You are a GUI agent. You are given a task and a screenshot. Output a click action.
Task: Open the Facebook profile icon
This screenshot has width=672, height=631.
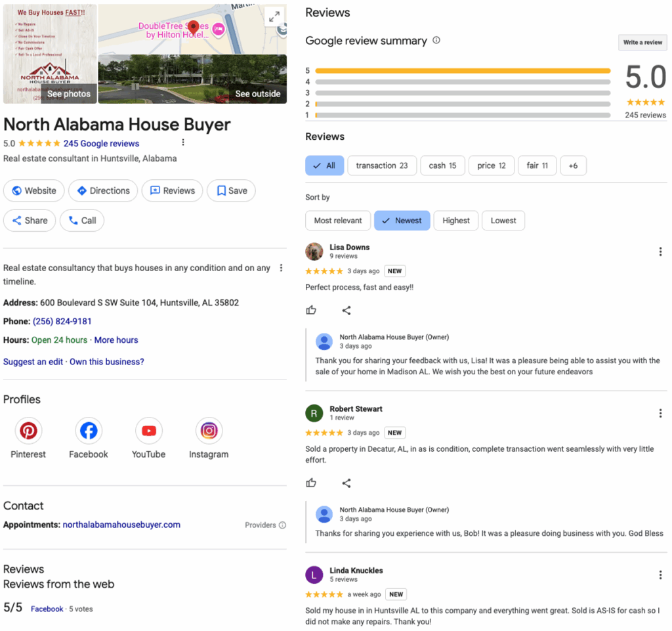89,430
